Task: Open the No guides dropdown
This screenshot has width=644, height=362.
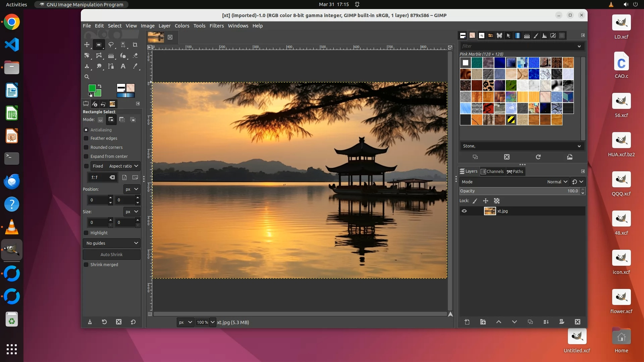Action: tap(112, 243)
